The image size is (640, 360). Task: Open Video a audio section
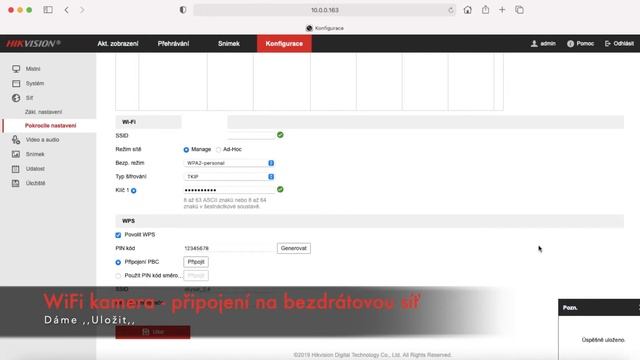(x=42, y=140)
